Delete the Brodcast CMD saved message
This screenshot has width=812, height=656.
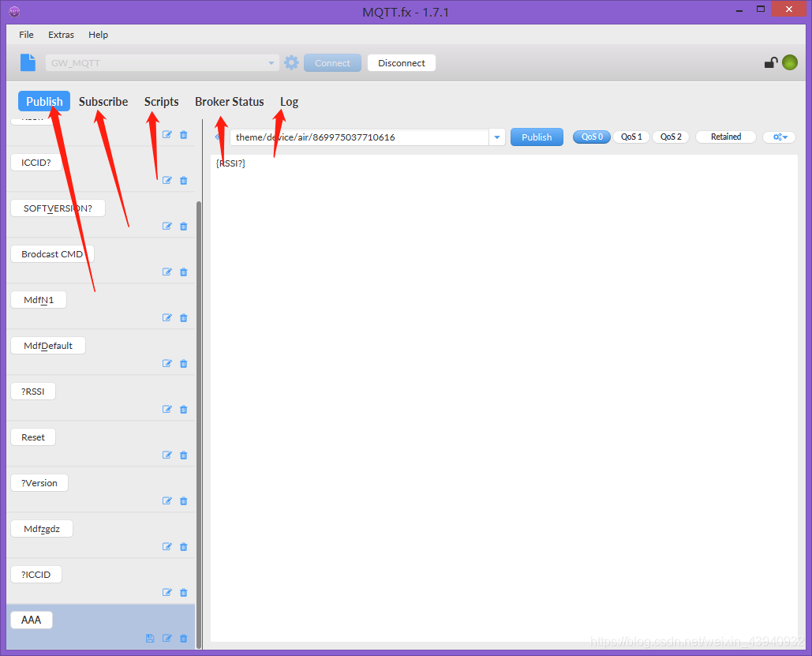[x=183, y=272]
